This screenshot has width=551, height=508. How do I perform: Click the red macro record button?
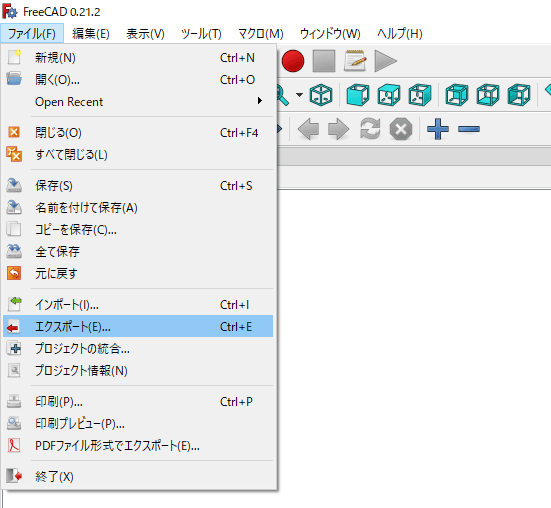pos(293,61)
